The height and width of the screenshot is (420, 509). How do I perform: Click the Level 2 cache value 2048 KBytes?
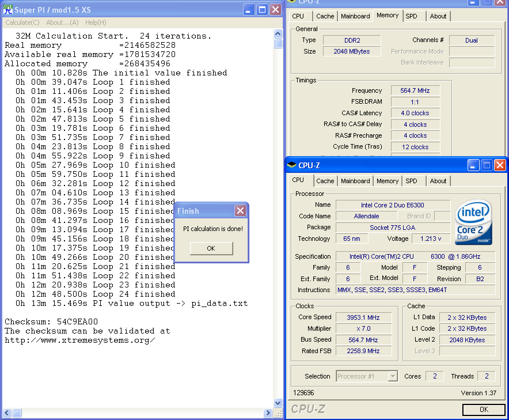point(467,340)
